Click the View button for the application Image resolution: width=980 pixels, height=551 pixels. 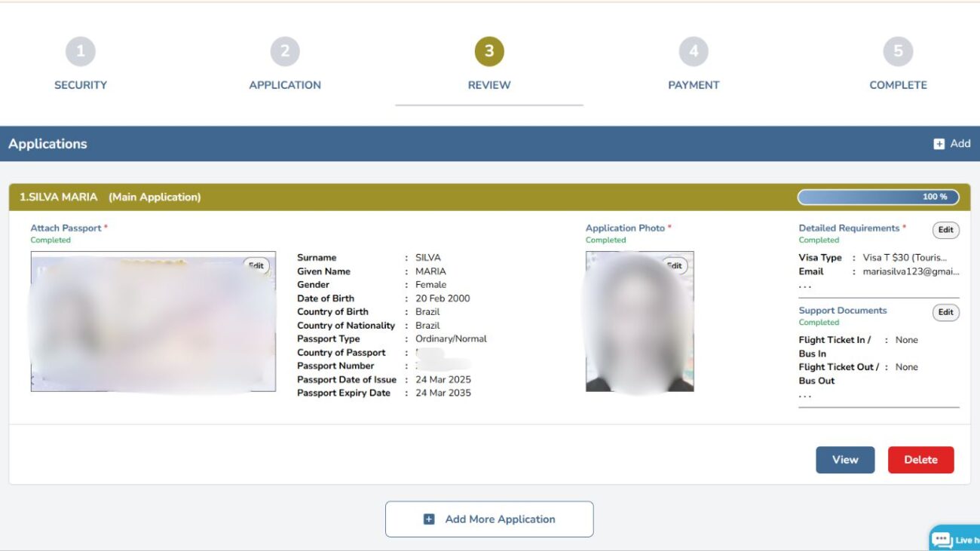tap(845, 459)
